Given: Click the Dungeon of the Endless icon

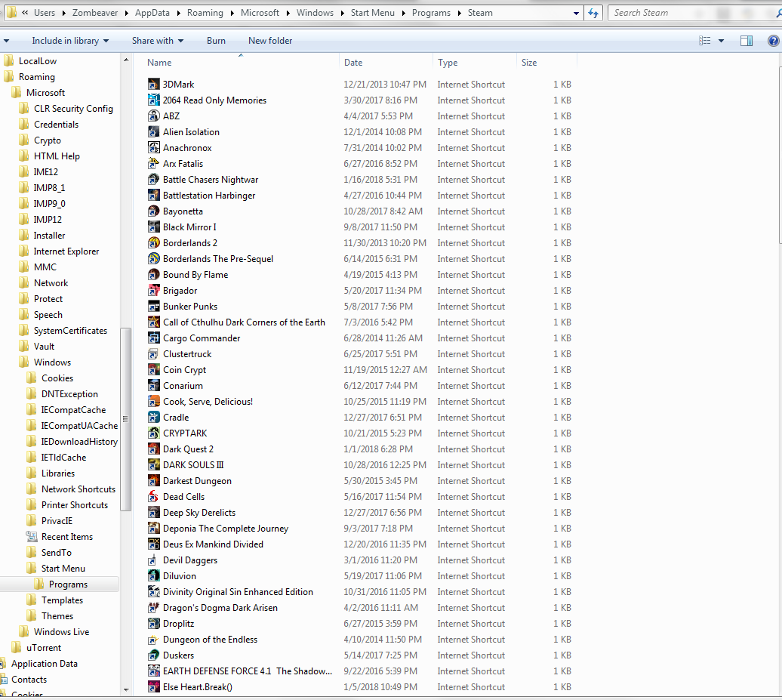Looking at the screenshot, I should 154,640.
